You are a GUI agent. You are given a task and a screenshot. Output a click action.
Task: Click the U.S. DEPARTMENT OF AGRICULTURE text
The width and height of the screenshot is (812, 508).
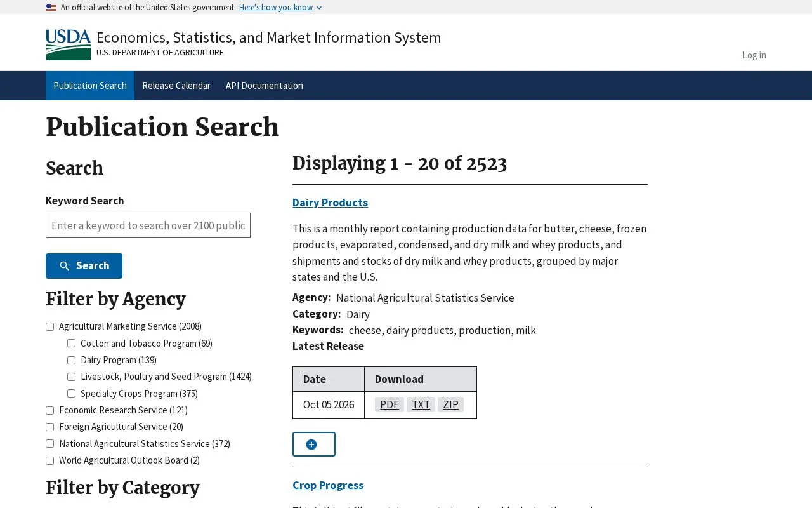[x=160, y=53]
